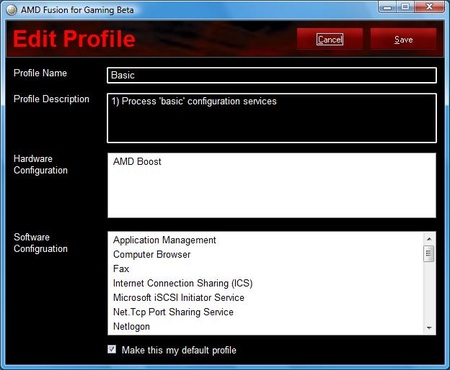Select Net.Tcp Port Sharing Service
Screen dimensions: 450x370
[x=173, y=312]
